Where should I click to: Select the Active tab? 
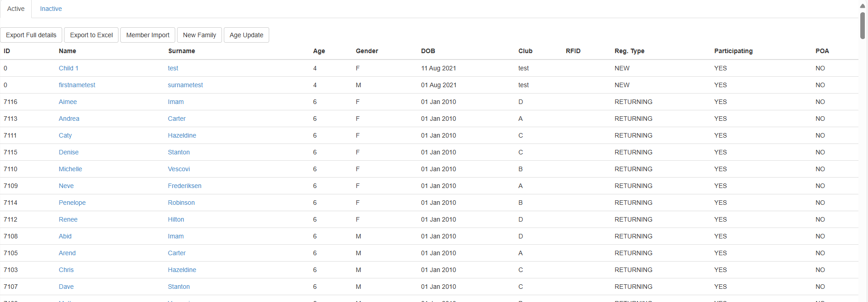16,9
